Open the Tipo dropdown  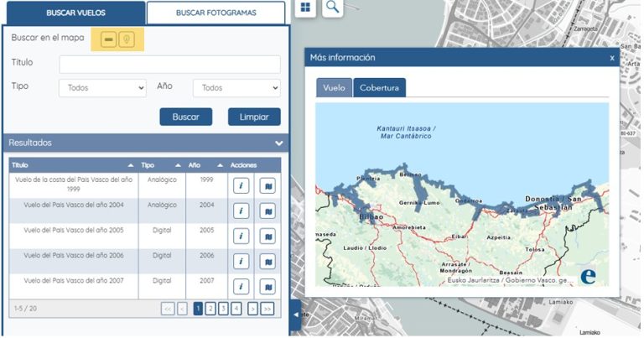click(x=102, y=88)
